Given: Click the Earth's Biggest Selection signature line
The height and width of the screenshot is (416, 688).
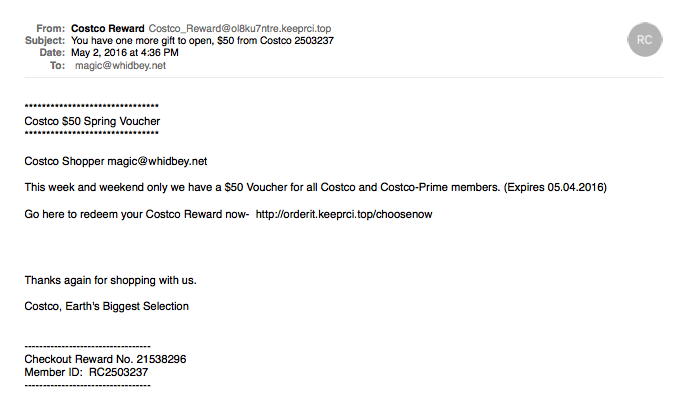Looking at the screenshot, I should [x=106, y=306].
